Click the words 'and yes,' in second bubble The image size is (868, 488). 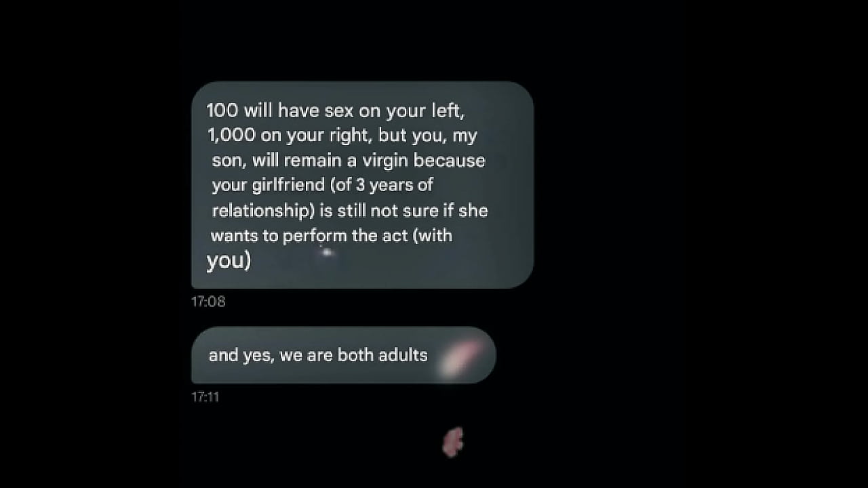pyautogui.click(x=241, y=355)
